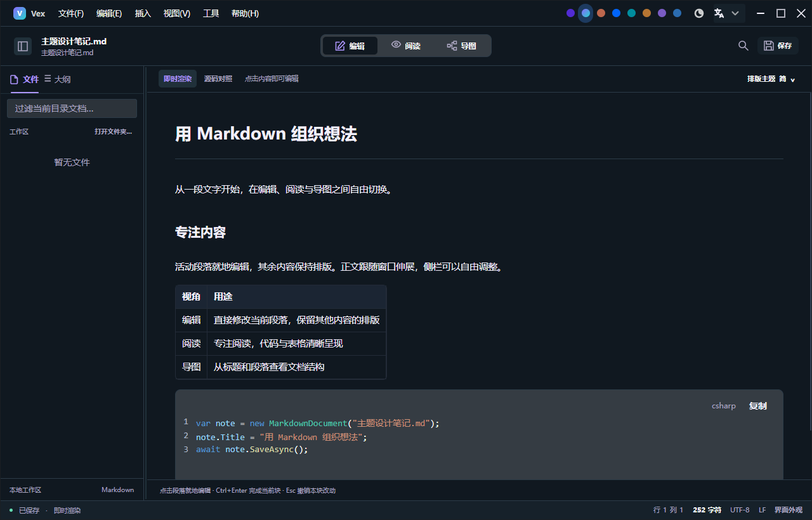Choose the bright blue accent color
This screenshot has height=520, width=812.
(616, 13)
